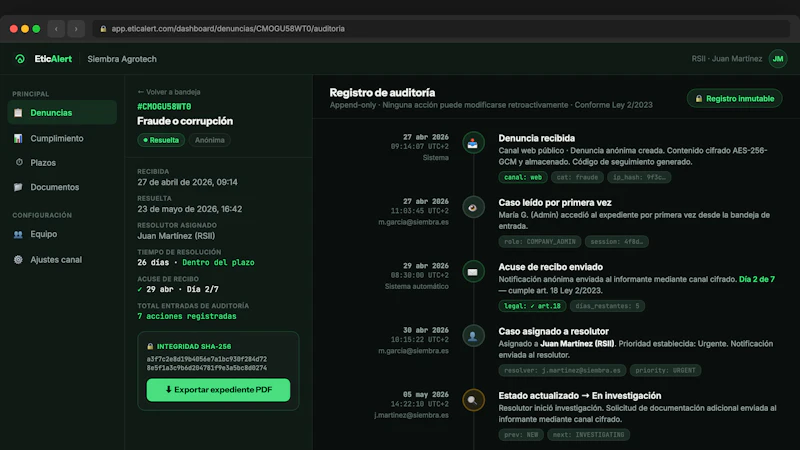
Task: Click the Integridad SHA-256 lock icon
Action: pos(150,346)
